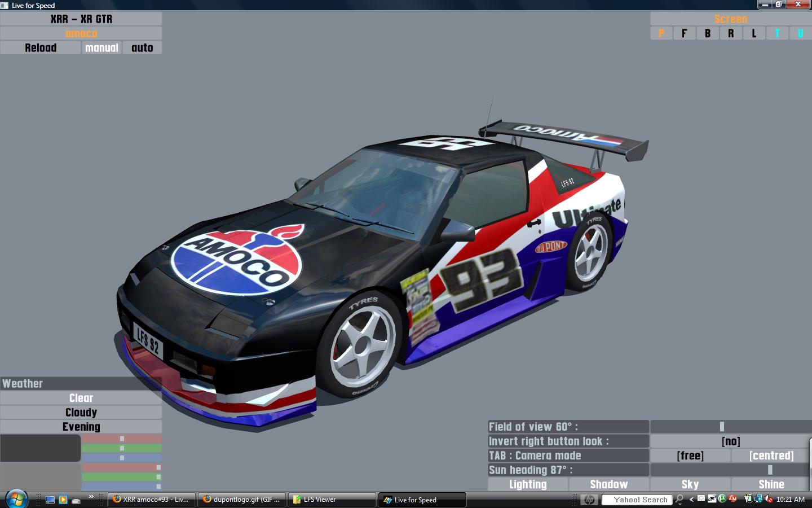
Task: Switch to dupontlogo.gif Firefox taskbar window
Action: (242, 500)
